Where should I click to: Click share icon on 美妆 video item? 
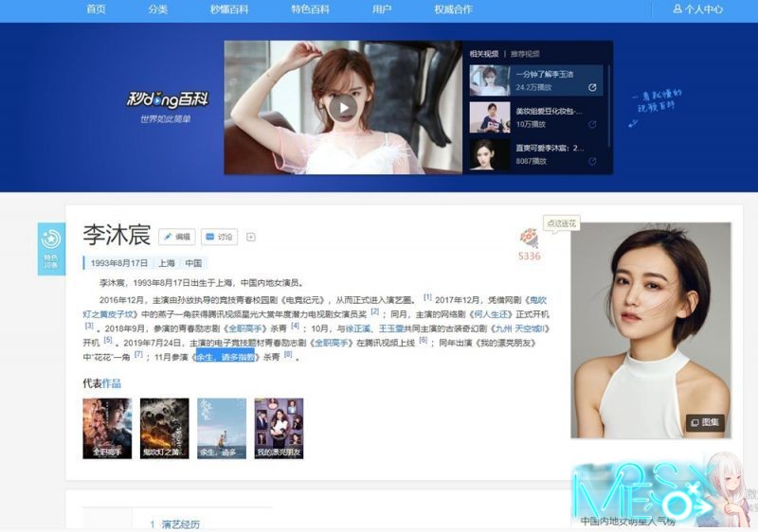coord(592,123)
